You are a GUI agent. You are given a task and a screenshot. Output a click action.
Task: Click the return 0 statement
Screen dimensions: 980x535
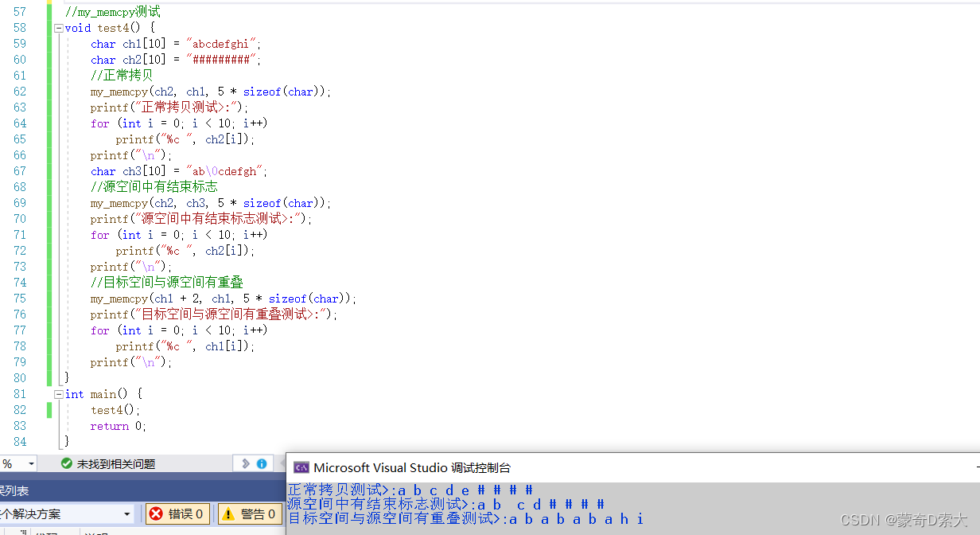118,426
